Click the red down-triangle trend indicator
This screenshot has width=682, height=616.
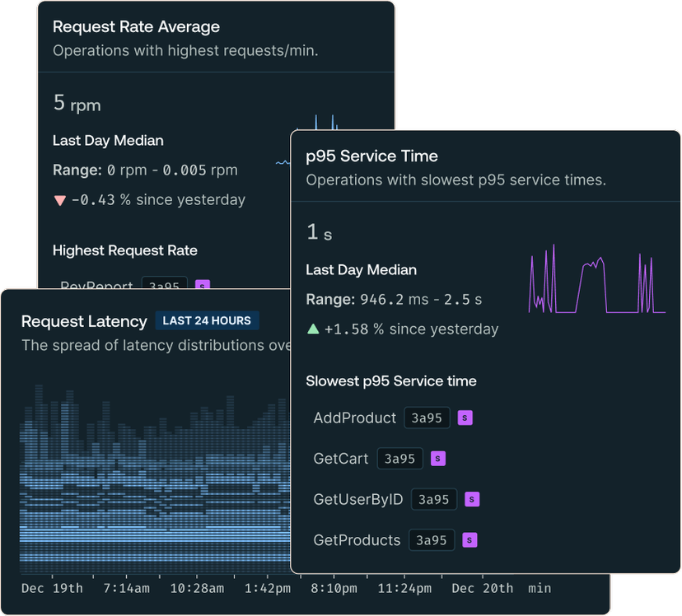(x=59, y=200)
